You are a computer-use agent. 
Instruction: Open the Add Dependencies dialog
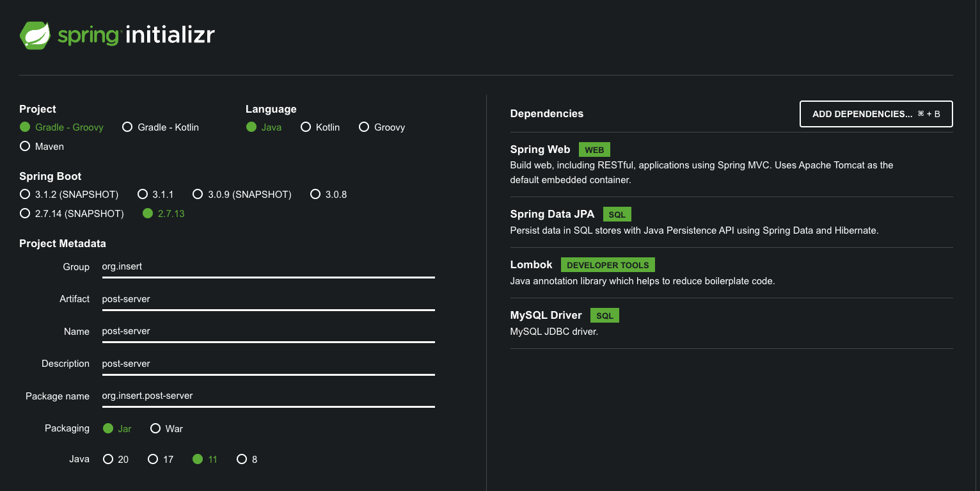tap(876, 114)
